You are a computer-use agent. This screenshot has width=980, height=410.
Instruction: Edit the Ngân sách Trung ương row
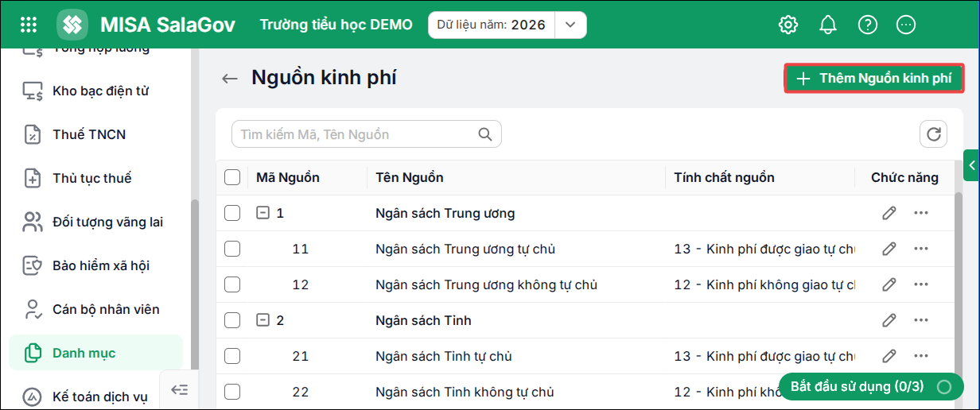pos(889,213)
